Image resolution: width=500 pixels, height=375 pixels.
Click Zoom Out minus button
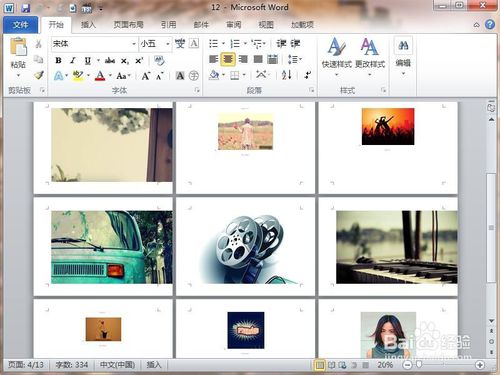[407, 365]
